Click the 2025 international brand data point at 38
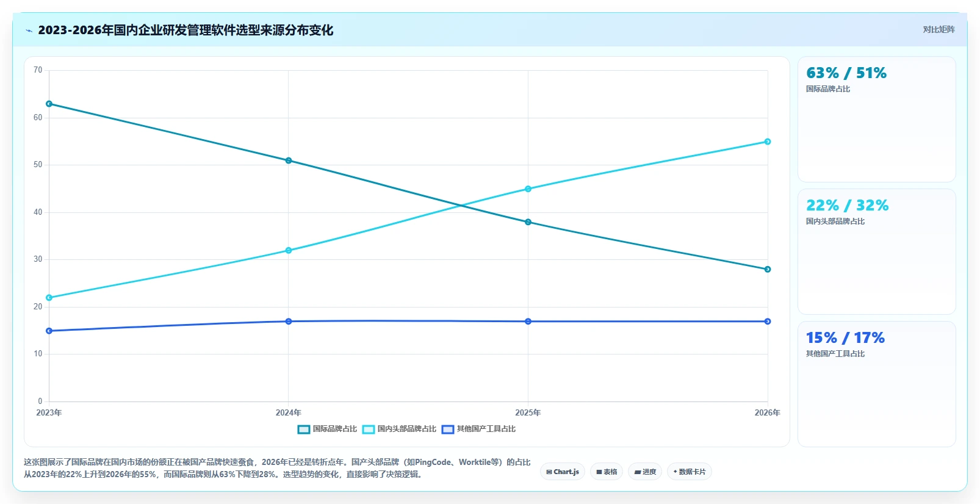 click(x=528, y=222)
